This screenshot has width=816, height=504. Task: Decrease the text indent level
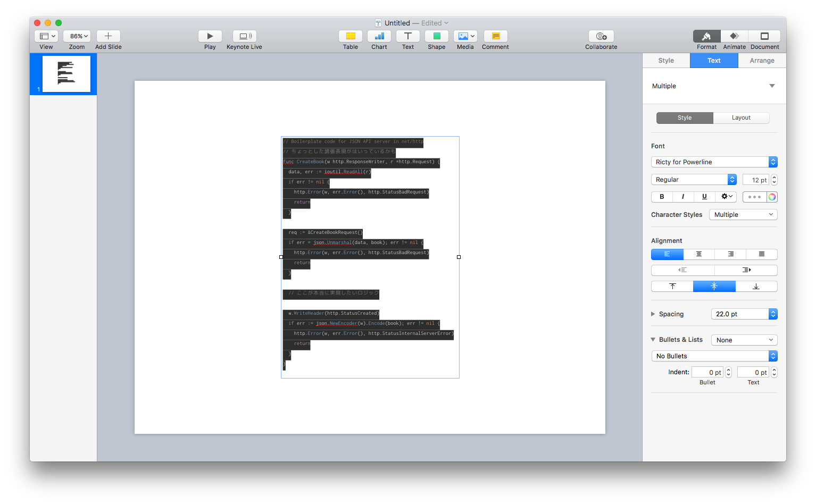(683, 270)
